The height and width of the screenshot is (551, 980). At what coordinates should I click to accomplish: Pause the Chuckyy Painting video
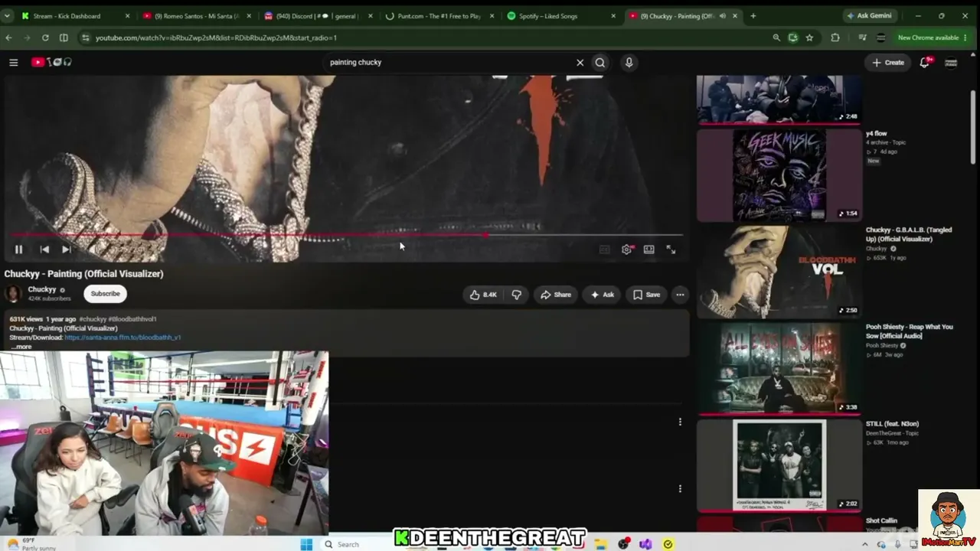coord(18,249)
